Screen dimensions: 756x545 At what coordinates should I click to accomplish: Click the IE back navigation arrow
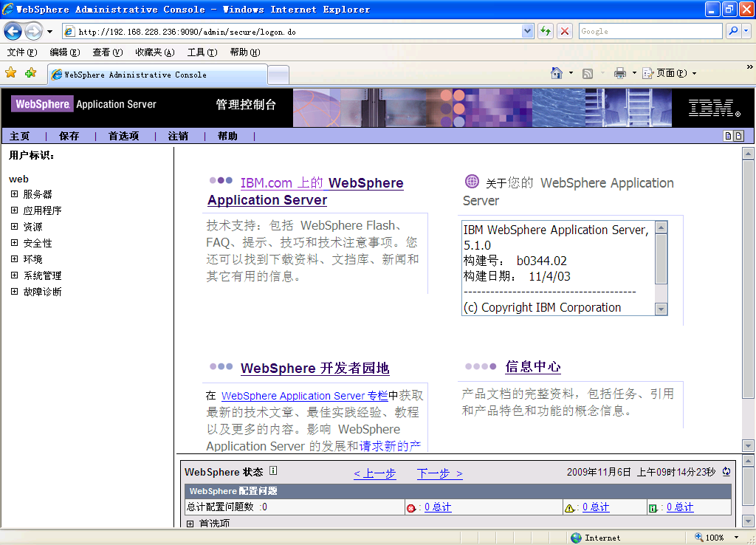tap(13, 31)
